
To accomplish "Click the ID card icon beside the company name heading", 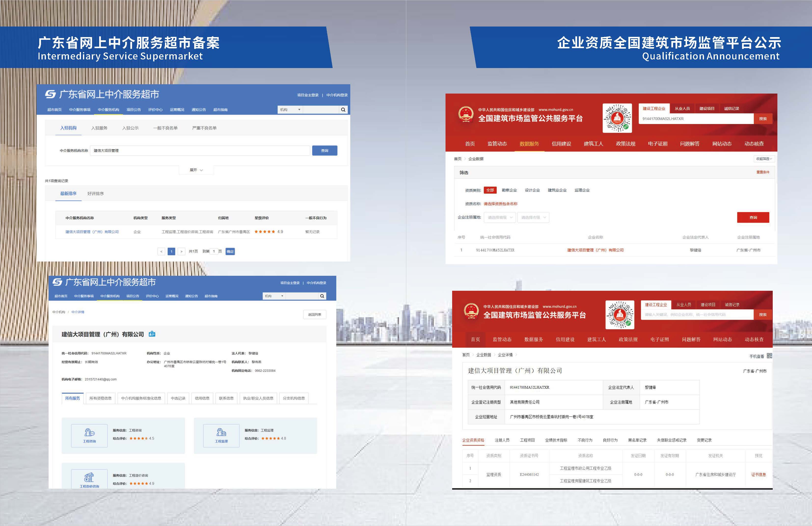I will tap(152, 334).
